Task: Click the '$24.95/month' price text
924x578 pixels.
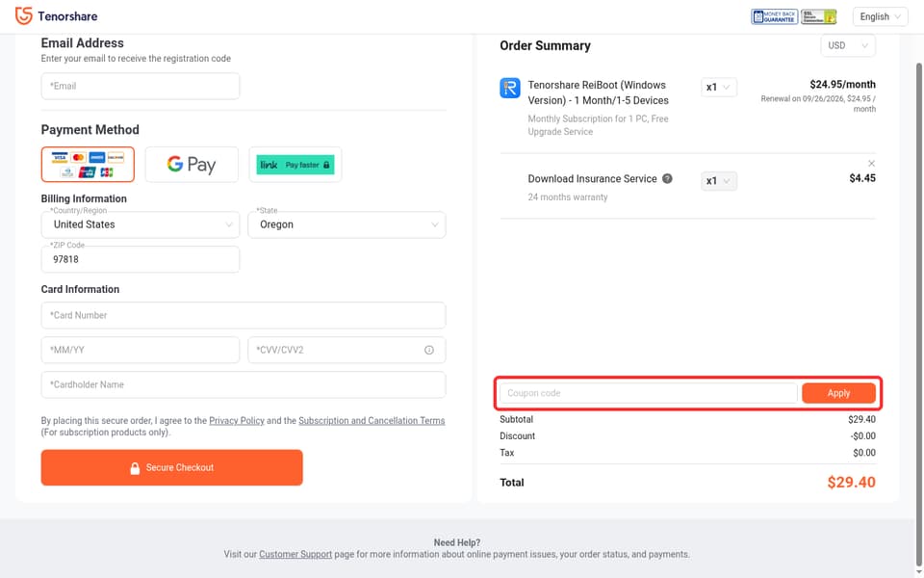Action: coord(842,85)
